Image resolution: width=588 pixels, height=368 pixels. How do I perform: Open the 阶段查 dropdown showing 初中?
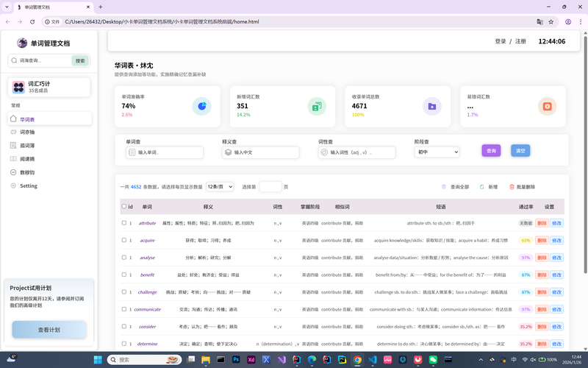point(437,152)
